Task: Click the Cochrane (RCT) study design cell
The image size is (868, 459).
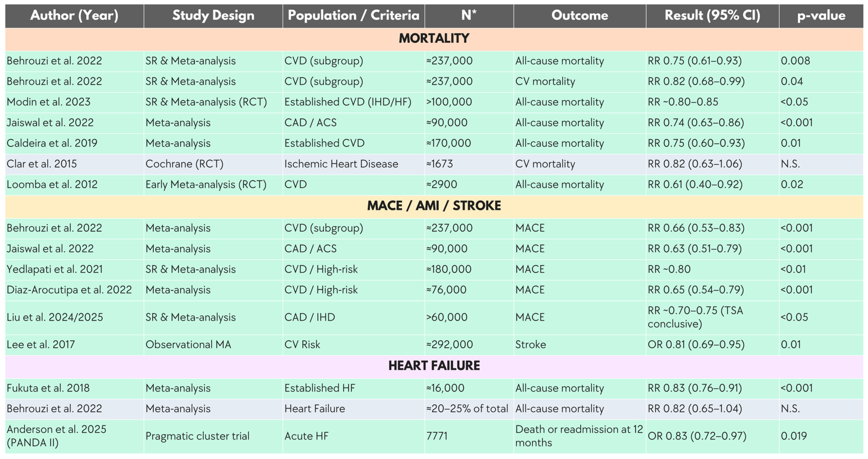Action: 213,164
